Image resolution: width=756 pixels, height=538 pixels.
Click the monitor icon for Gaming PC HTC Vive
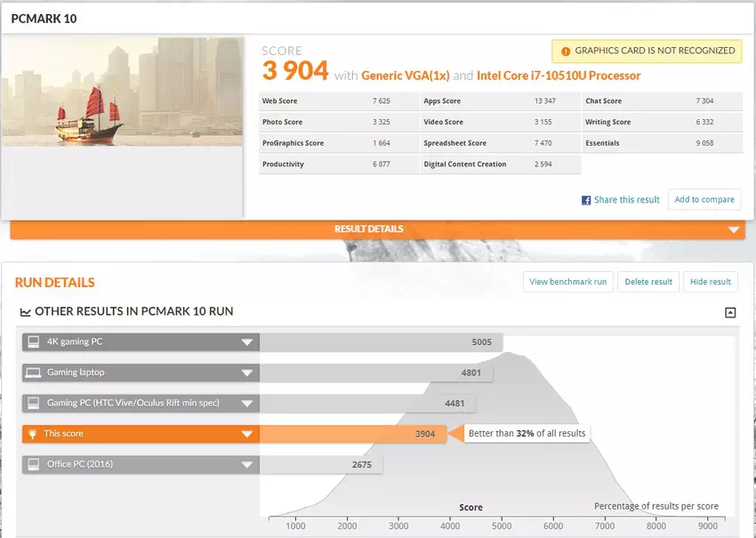click(33, 404)
